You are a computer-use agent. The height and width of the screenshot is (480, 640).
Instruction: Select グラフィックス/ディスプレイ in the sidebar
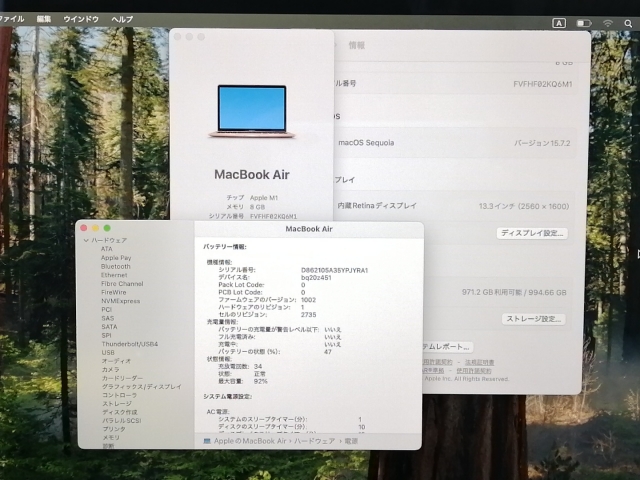(142, 387)
